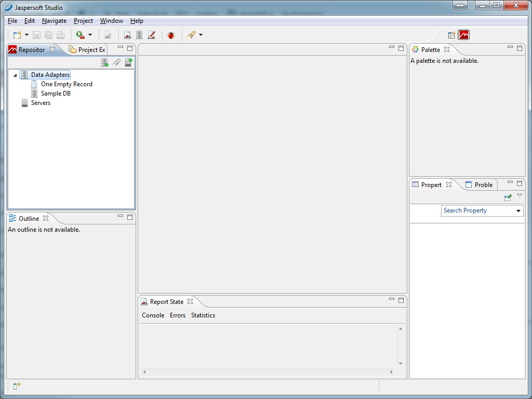Image resolution: width=532 pixels, height=399 pixels.
Task: Click the Open Perspective icon
Action: [x=451, y=35]
